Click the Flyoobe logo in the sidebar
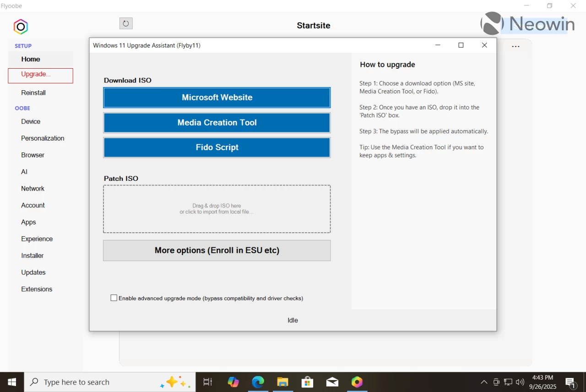586x392 pixels. tap(20, 27)
